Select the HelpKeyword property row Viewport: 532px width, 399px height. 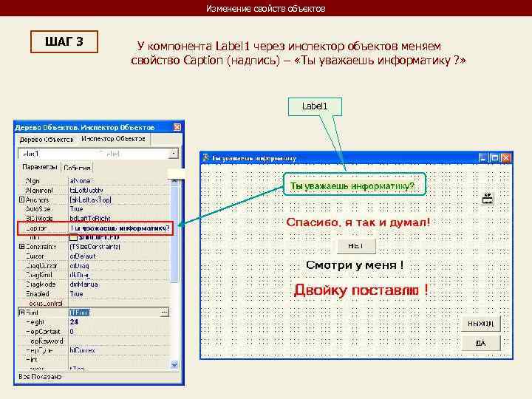pos(94,341)
